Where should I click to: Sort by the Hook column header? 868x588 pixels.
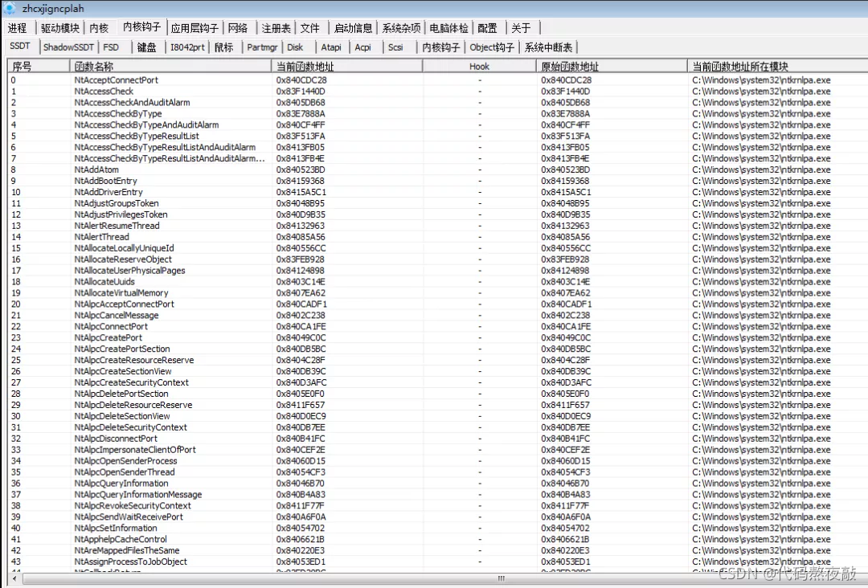click(x=479, y=67)
